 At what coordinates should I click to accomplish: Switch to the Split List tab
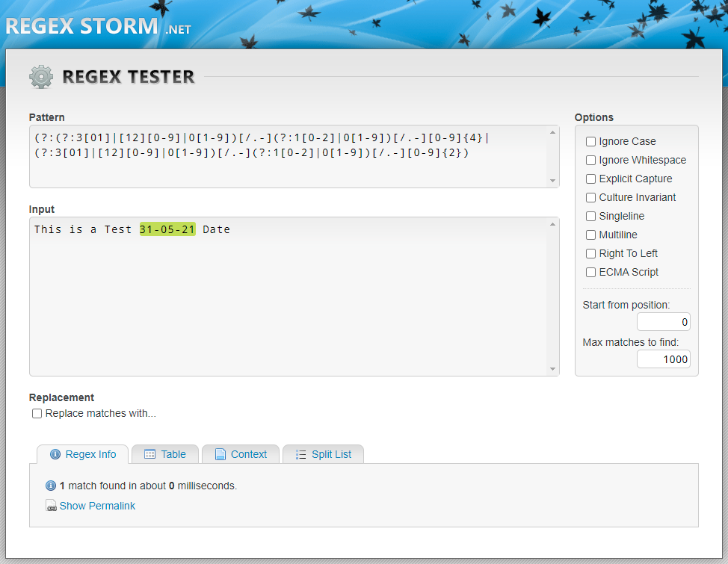[323, 454]
